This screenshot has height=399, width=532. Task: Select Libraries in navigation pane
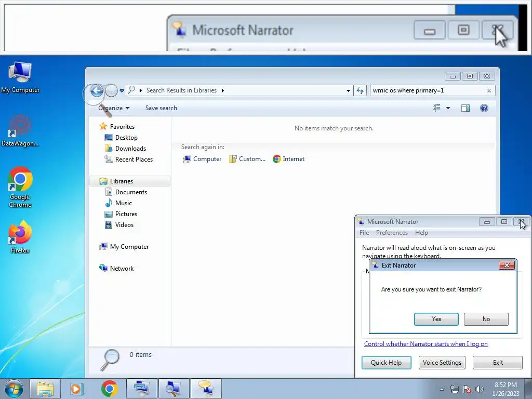pyautogui.click(x=130, y=181)
